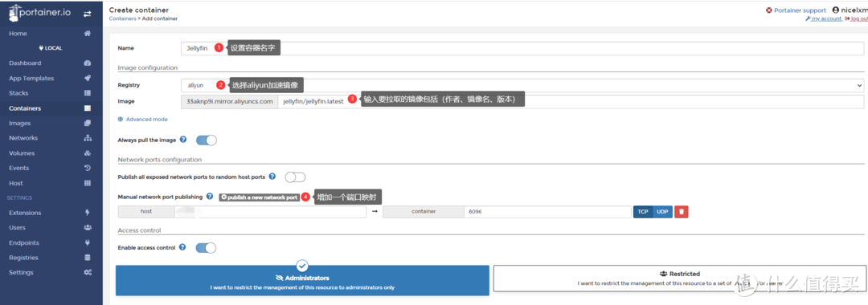
Task: Click the Events history icon
Action: coord(88,168)
